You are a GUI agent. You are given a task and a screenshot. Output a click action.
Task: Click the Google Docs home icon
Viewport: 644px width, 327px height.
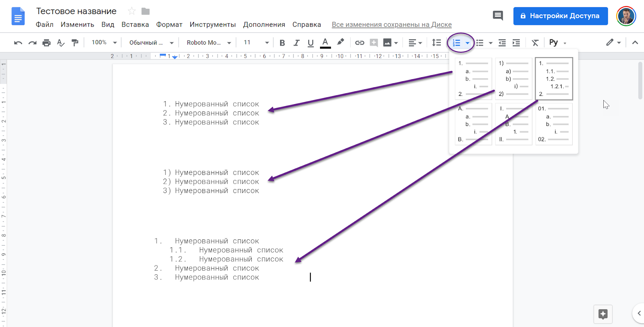click(18, 16)
